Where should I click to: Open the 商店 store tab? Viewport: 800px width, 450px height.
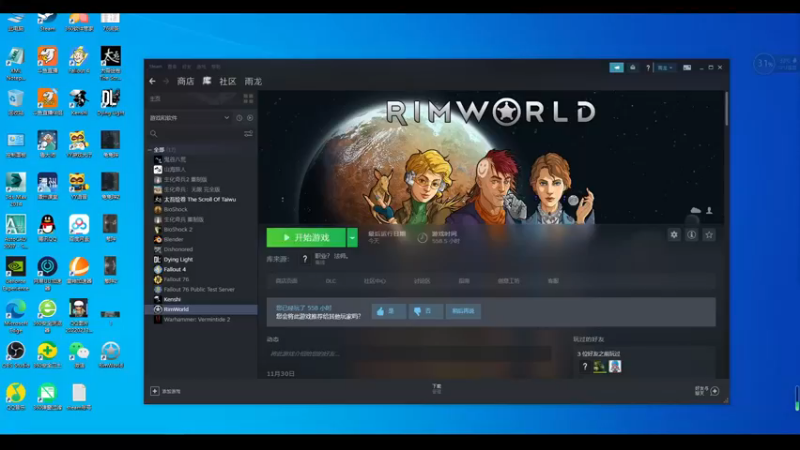(185, 81)
